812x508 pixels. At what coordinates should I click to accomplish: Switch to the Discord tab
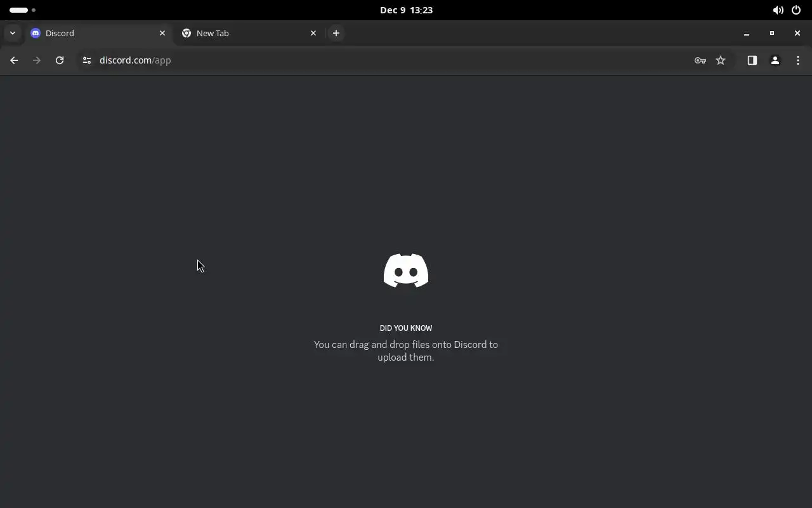pyautogui.click(x=98, y=33)
